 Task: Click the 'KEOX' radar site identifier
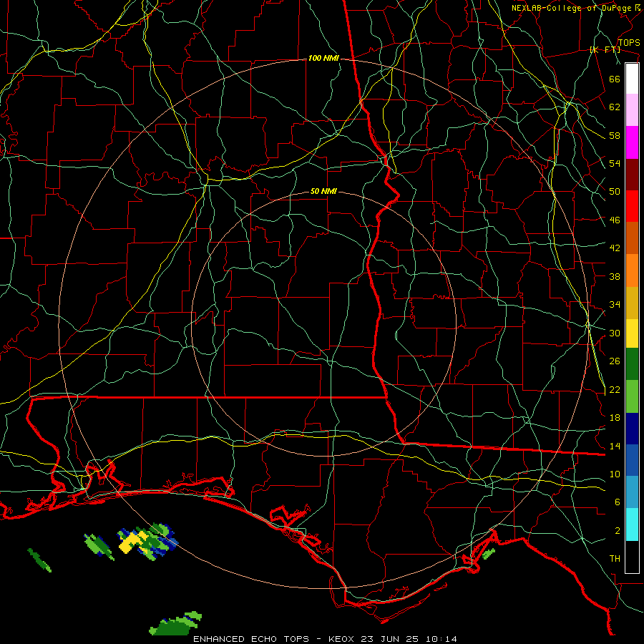coord(342,639)
